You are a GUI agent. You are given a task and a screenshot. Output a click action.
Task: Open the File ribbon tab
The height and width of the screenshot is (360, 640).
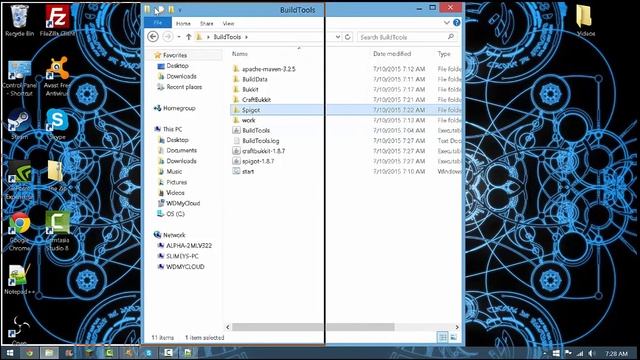(158, 23)
